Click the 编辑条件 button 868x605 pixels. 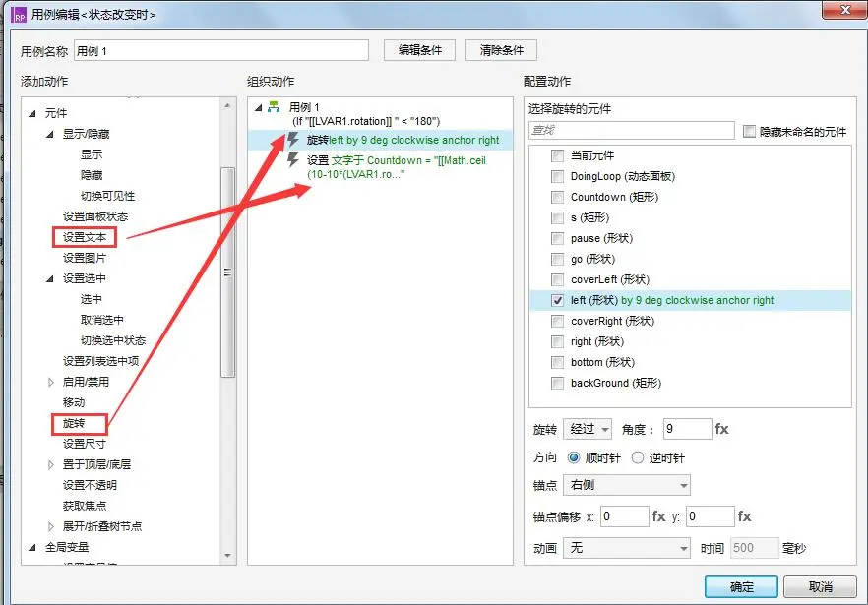coord(419,50)
